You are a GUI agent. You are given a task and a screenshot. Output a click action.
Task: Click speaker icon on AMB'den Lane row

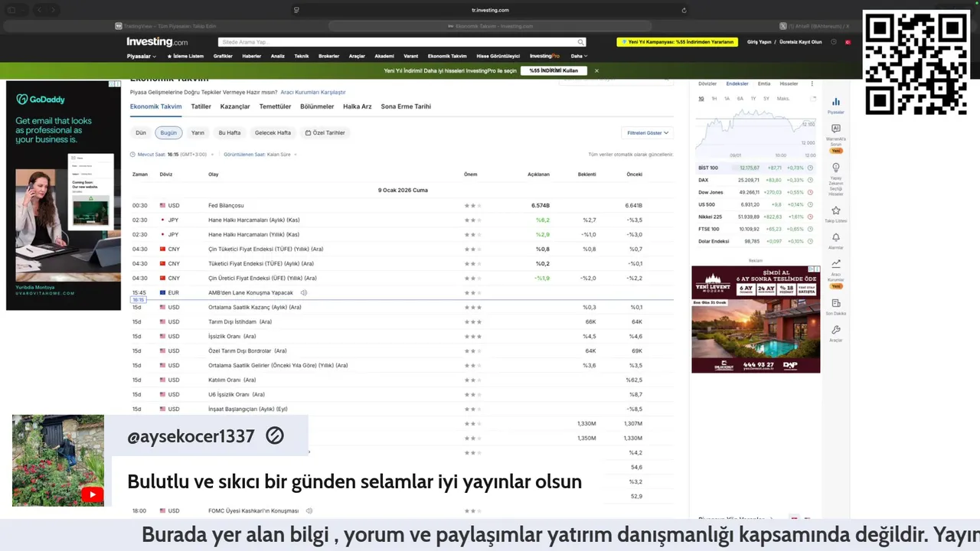point(304,292)
